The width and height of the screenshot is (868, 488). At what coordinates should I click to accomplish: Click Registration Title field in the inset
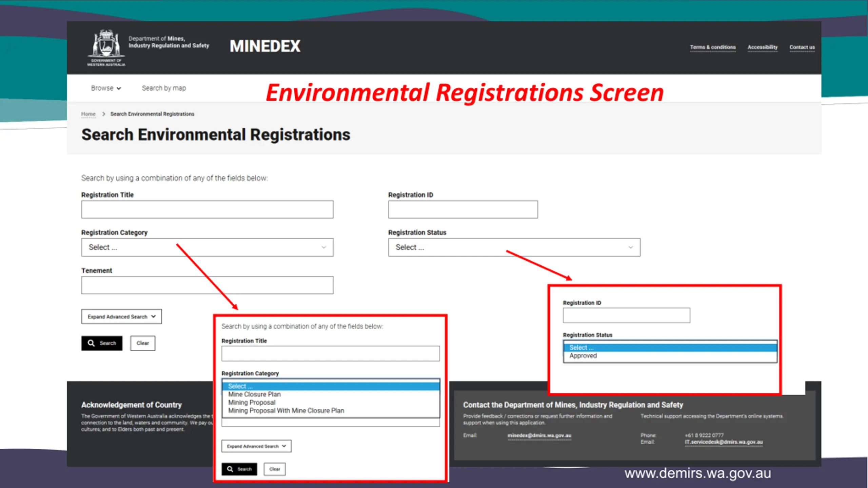[x=331, y=353]
